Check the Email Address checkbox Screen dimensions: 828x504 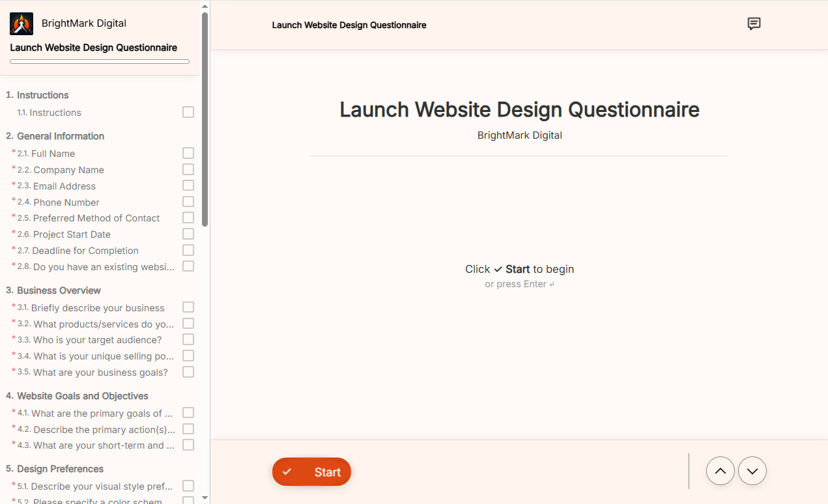click(188, 185)
